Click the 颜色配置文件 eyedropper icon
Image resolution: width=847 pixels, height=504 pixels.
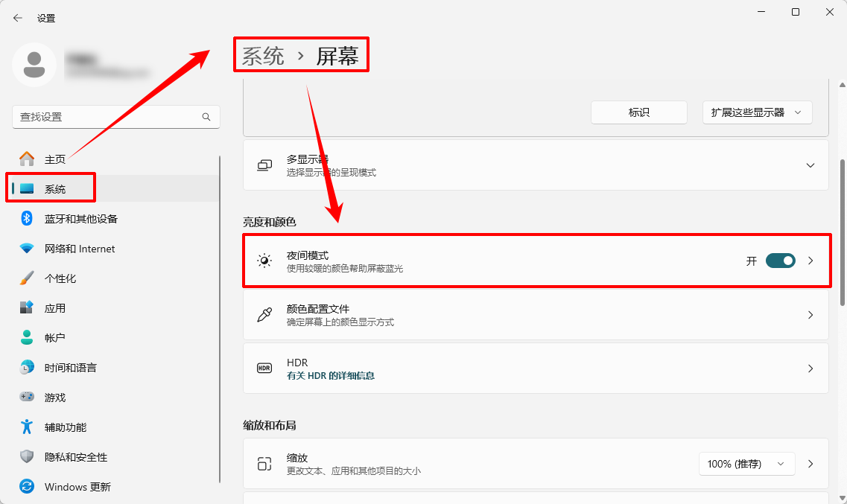pos(264,315)
